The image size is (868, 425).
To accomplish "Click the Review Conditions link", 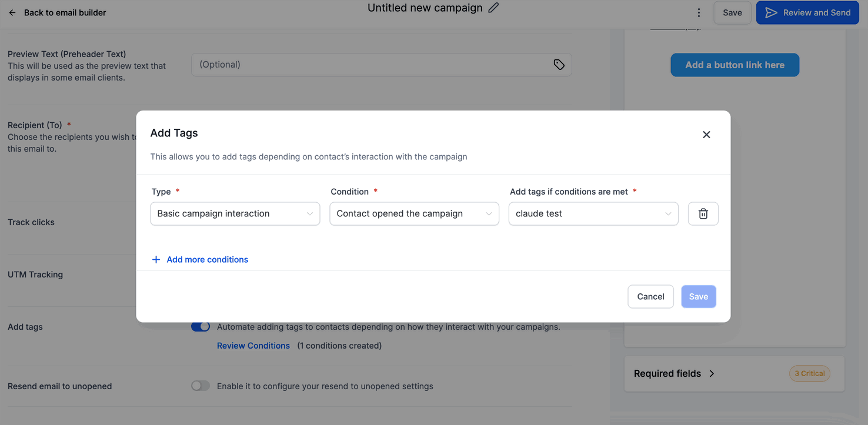I will tap(253, 346).
